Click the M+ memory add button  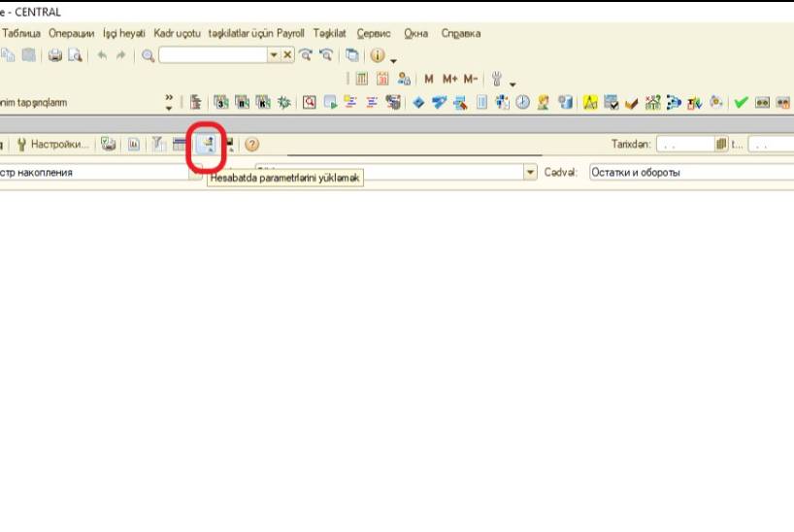[449, 79]
